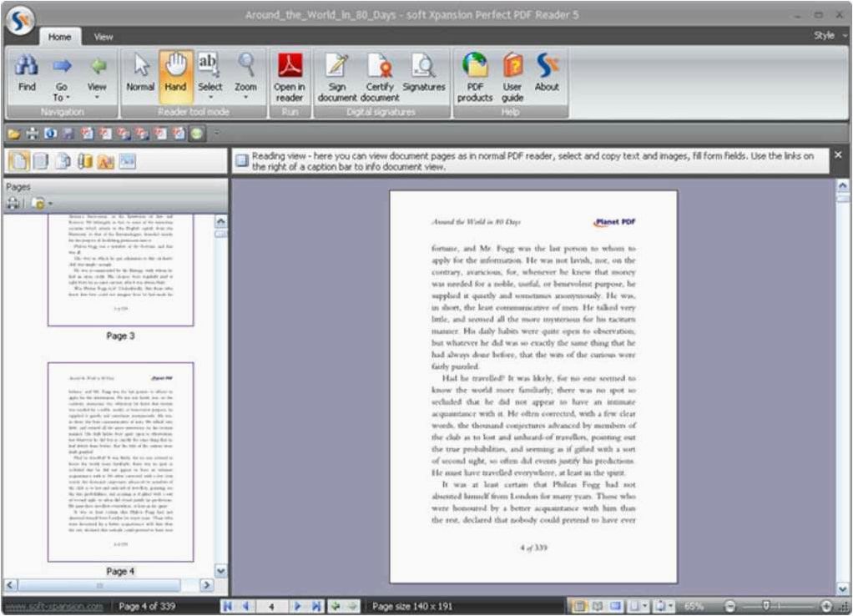Select the Page 4 thumbnail
Image resolution: width=853 pixels, height=616 pixels.
coord(120,462)
